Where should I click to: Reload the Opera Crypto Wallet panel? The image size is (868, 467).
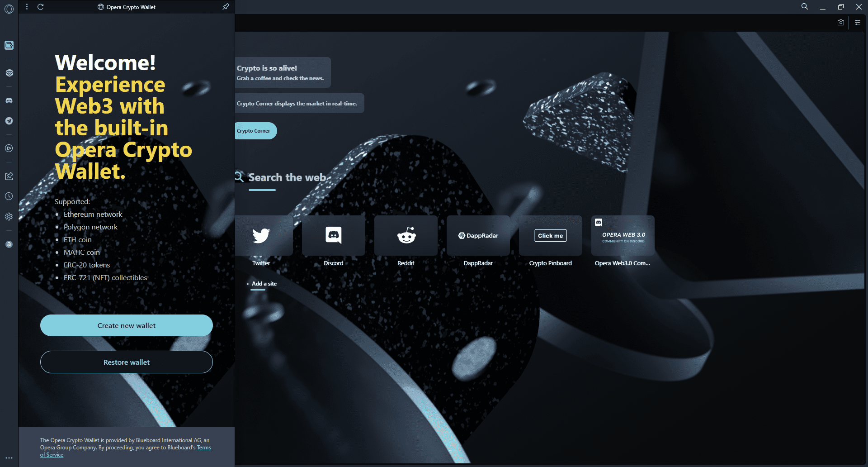(41, 7)
